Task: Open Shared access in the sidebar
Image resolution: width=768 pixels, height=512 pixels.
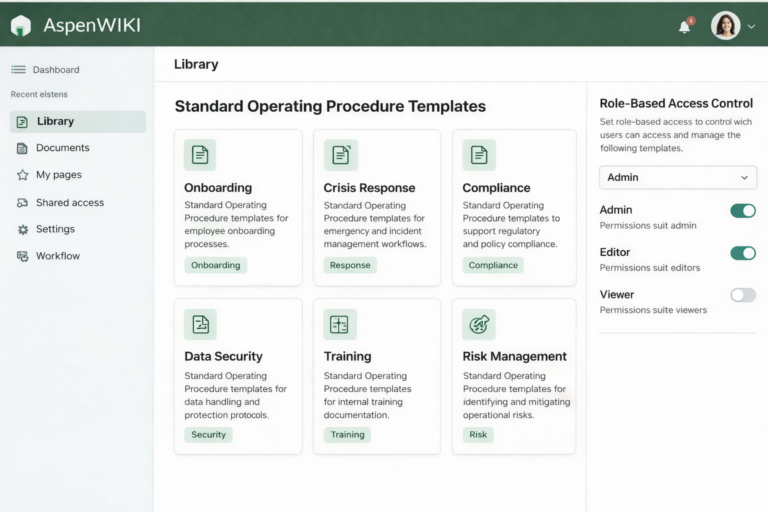Action: click(x=69, y=203)
